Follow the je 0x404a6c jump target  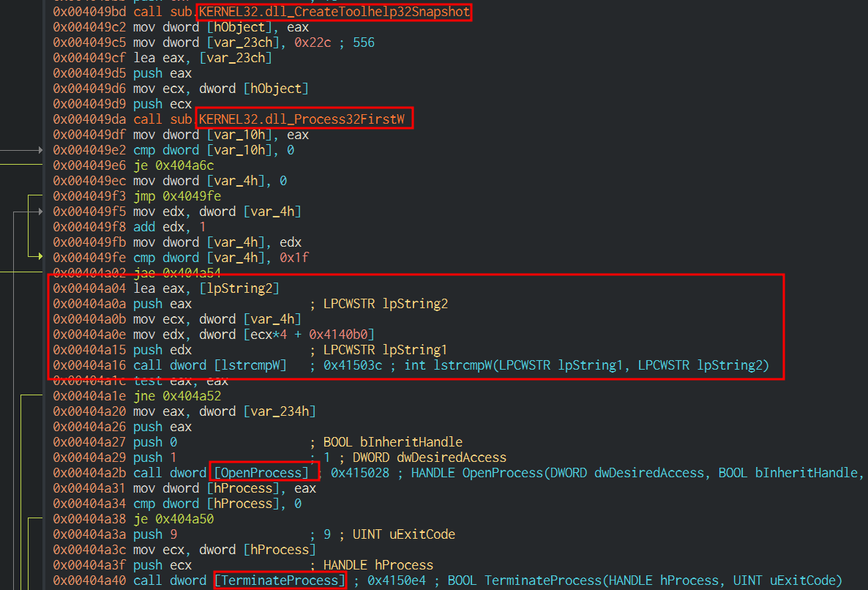184,165
